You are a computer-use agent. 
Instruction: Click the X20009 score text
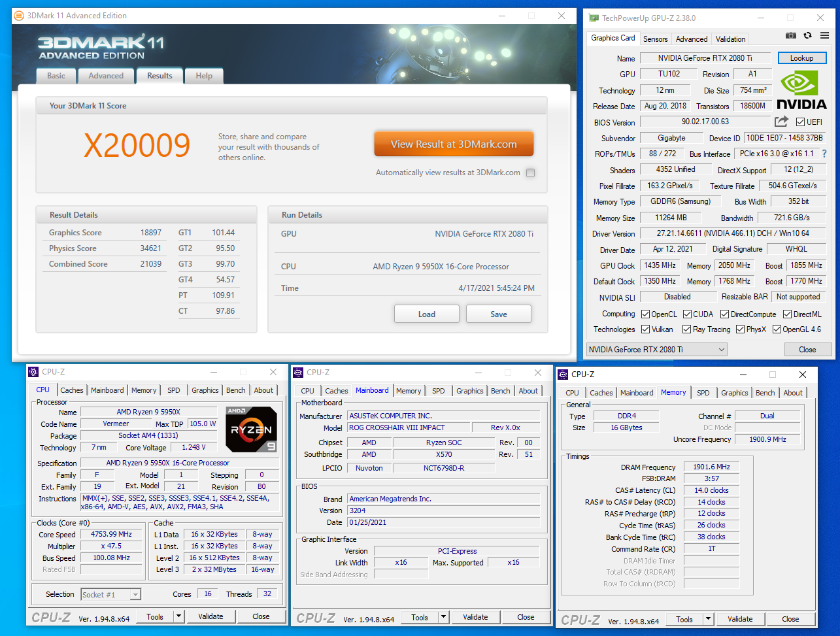coord(137,145)
